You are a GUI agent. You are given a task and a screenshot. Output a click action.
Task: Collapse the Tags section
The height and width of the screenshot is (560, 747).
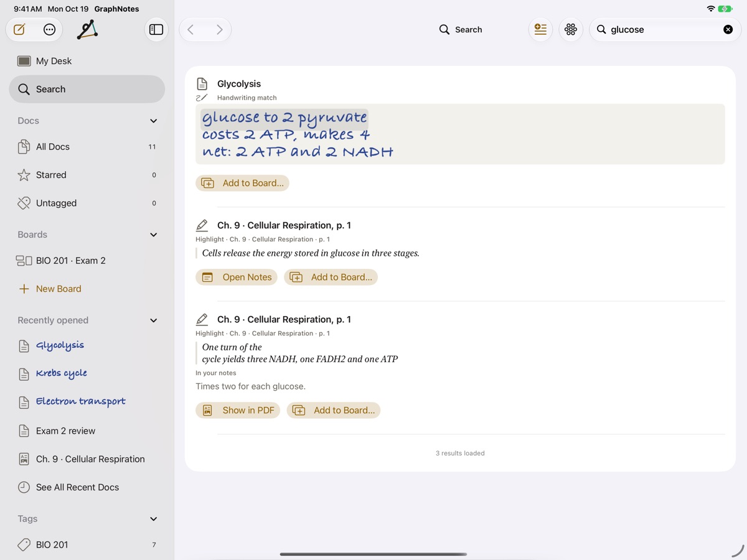(x=154, y=519)
